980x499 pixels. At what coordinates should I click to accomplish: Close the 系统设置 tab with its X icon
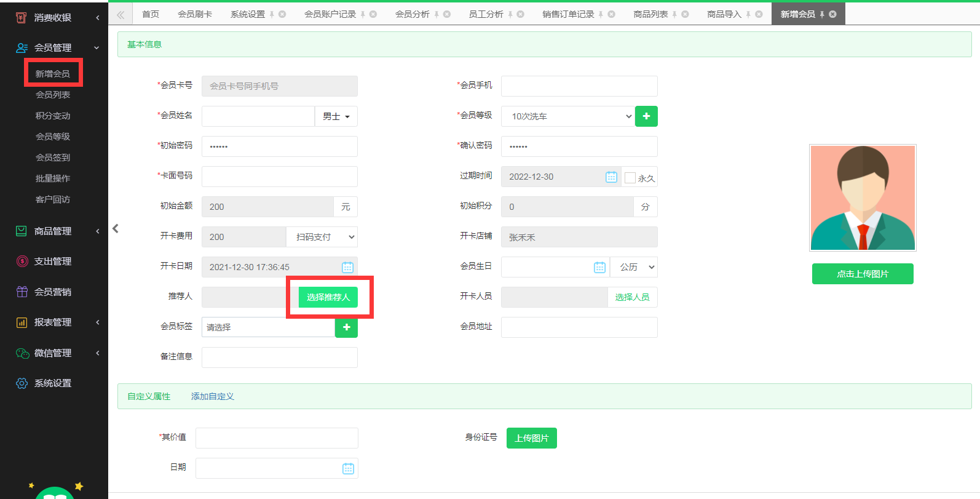point(282,14)
